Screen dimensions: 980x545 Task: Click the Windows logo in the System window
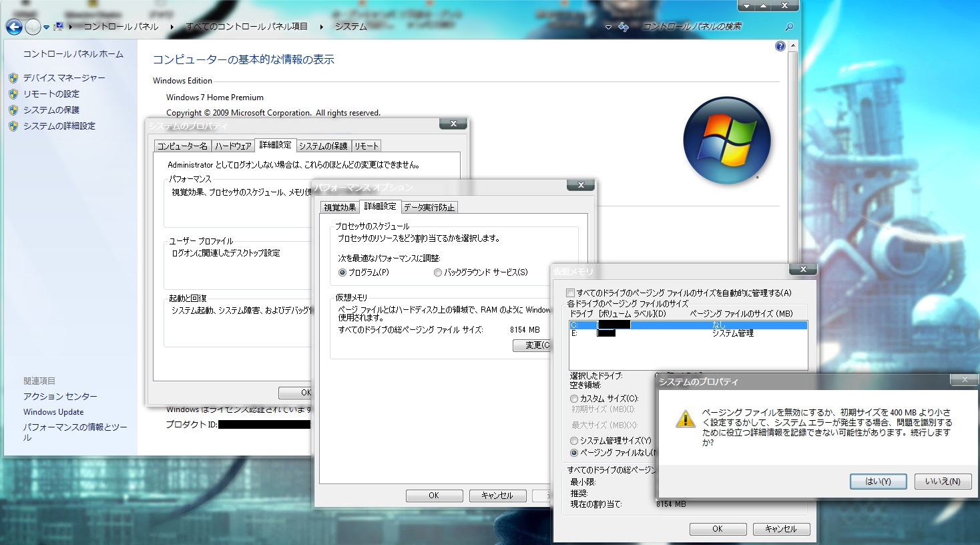coord(727,140)
